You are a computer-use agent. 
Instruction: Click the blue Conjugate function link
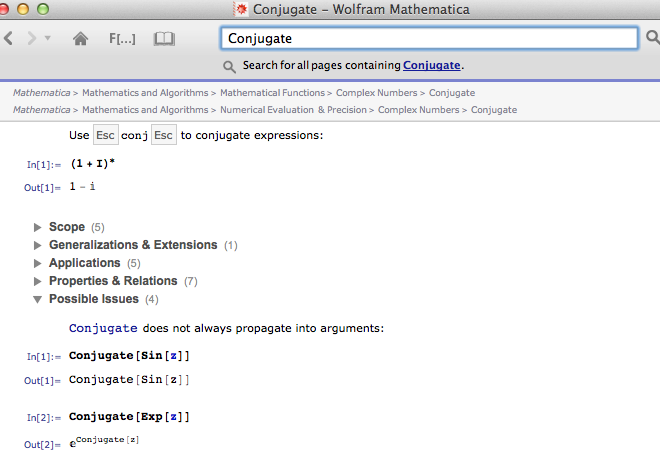coord(103,328)
